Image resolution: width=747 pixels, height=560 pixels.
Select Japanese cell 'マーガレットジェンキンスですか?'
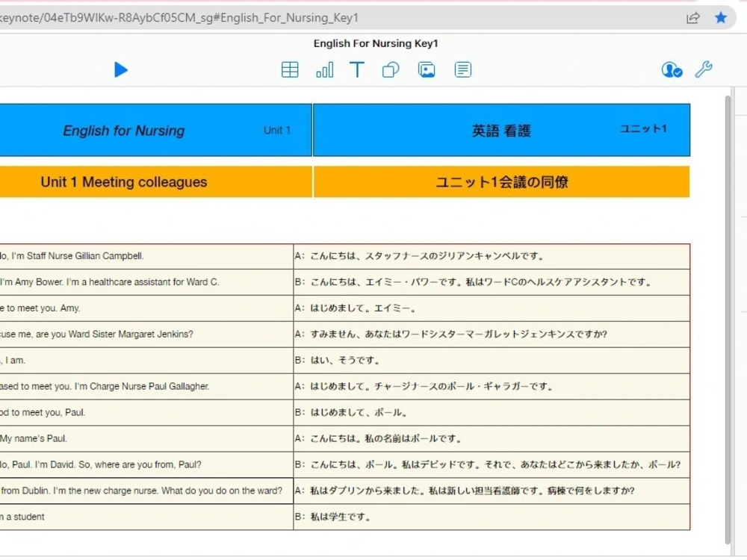(492, 335)
